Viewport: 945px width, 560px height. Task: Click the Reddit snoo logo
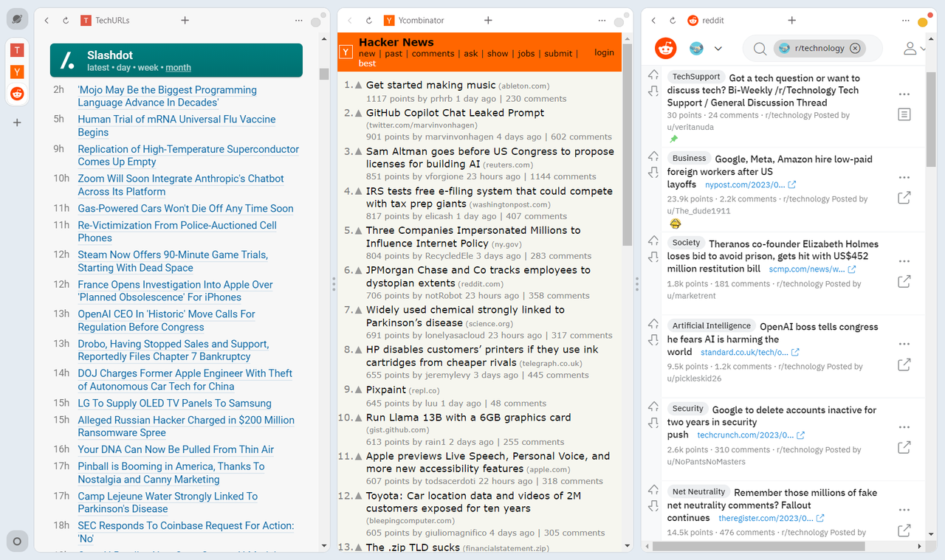click(x=665, y=48)
